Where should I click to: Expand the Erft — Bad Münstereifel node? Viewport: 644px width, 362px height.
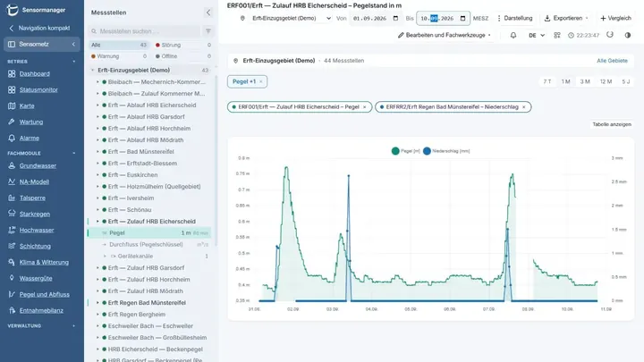[97, 152]
